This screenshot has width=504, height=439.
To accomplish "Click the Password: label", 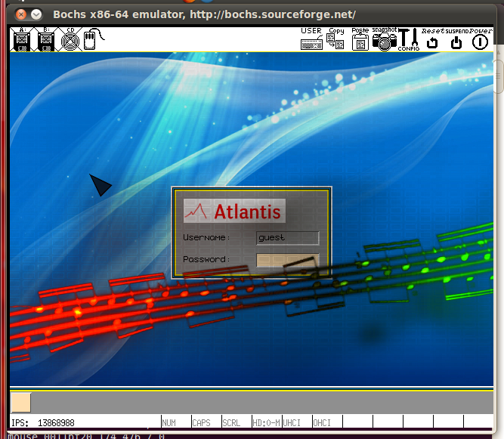I will (x=206, y=259).
